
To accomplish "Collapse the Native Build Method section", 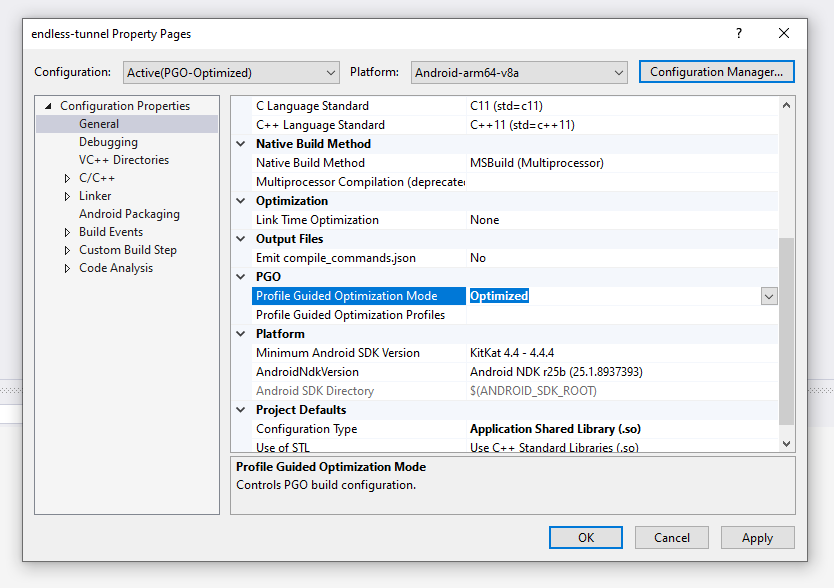I will 240,143.
